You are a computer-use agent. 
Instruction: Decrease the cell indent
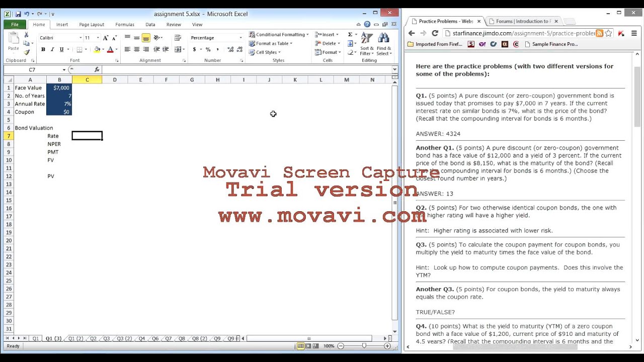(x=157, y=49)
